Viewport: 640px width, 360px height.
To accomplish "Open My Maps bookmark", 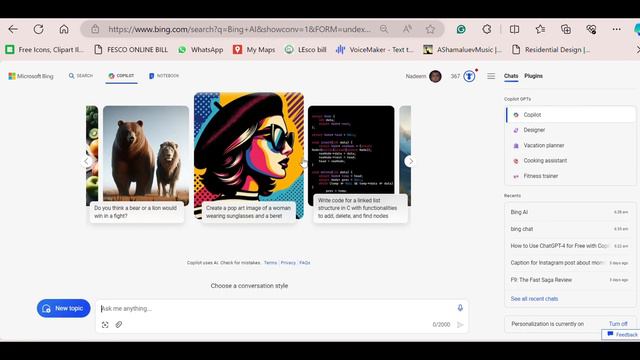I will click(254, 49).
